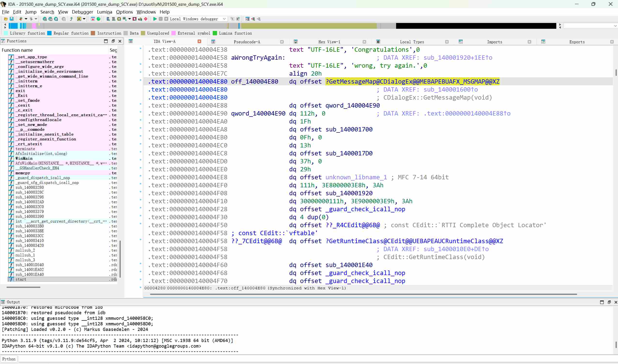Viewport: 618px width, 364px height.
Task: Open the Local Windows debugger dropdown
Action: click(x=224, y=19)
